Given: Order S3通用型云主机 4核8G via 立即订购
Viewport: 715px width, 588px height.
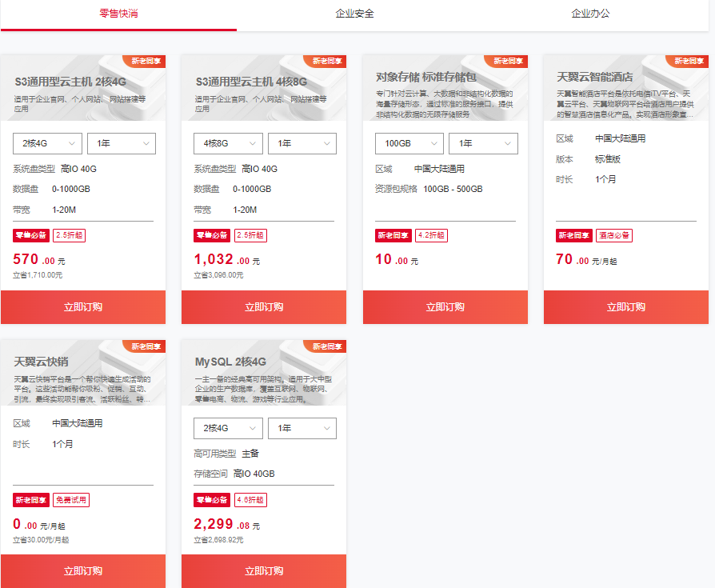Looking at the screenshot, I should 264,307.
